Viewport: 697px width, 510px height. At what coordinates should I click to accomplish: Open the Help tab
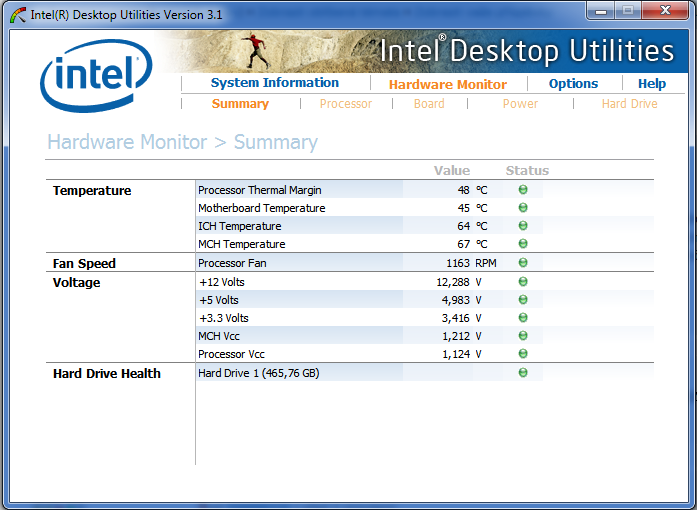(652, 84)
